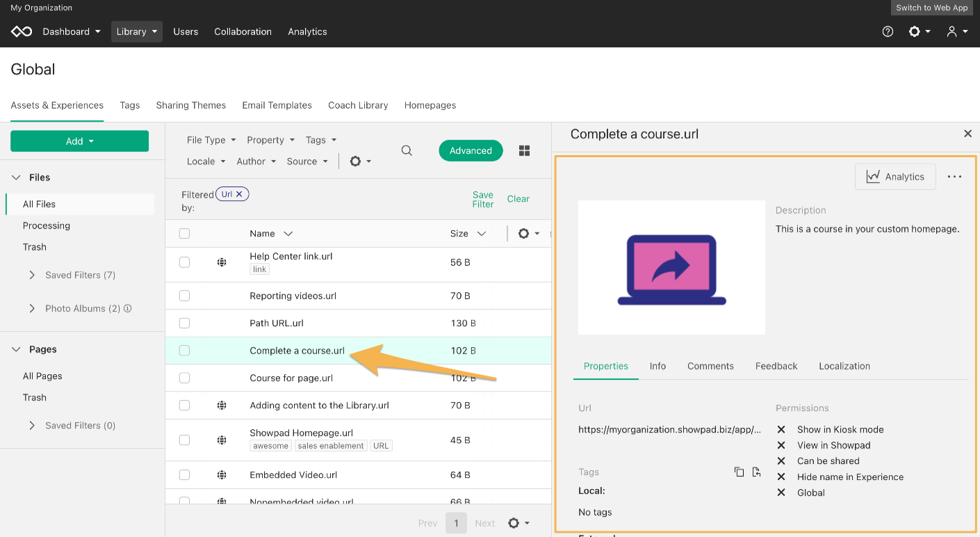This screenshot has height=537, width=980.
Task: Open the three-dots more options menu
Action: (x=955, y=177)
